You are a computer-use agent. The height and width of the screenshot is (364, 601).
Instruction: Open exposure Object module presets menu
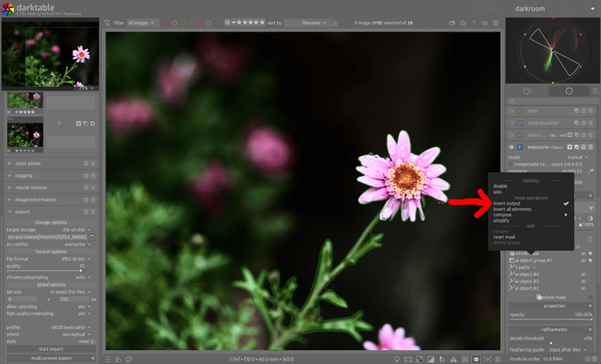coord(591,147)
